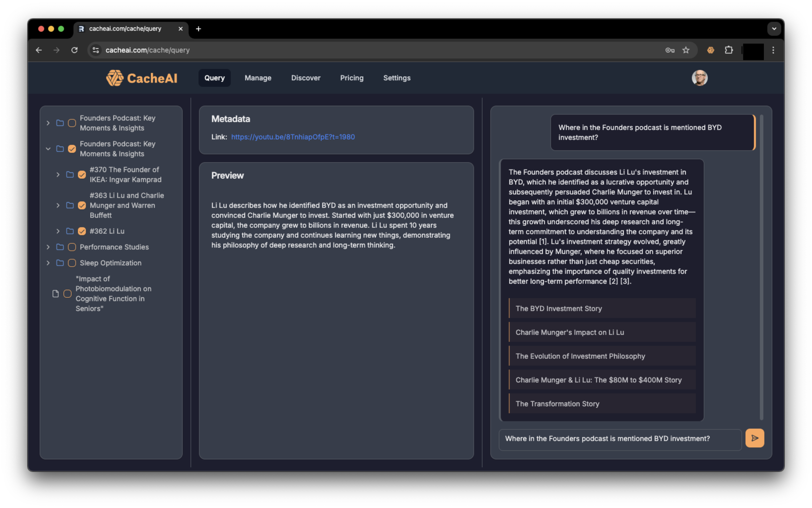Check the Performance Studies checkbox
The width and height of the screenshot is (812, 508).
coord(72,247)
